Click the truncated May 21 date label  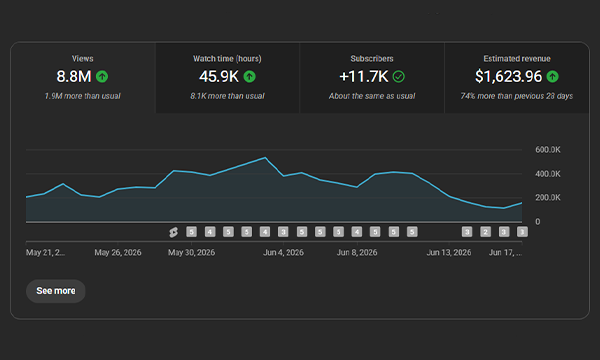[45, 252]
